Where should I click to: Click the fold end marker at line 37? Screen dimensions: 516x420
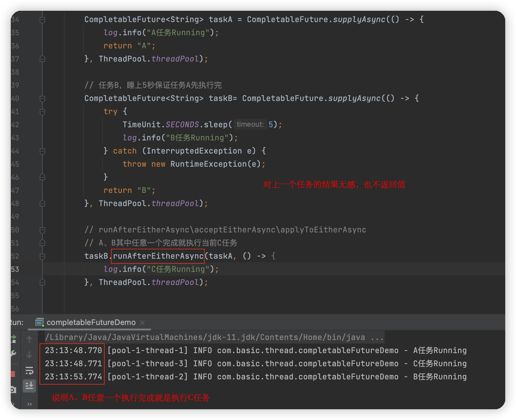tap(42, 59)
